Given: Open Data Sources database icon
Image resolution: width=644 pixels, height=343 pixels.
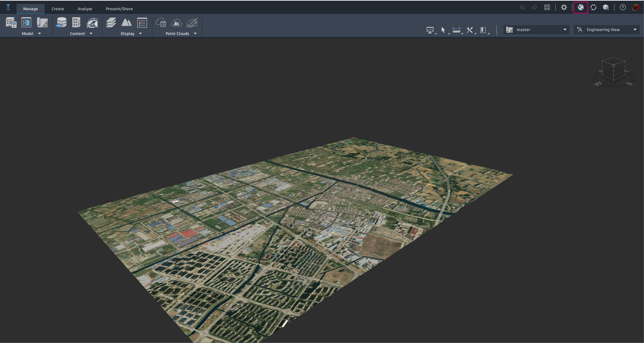Looking at the screenshot, I should click(61, 23).
